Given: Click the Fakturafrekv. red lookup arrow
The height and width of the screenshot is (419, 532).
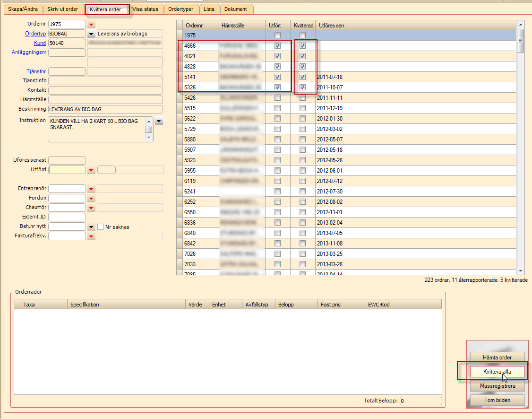Looking at the screenshot, I should click(x=91, y=236).
